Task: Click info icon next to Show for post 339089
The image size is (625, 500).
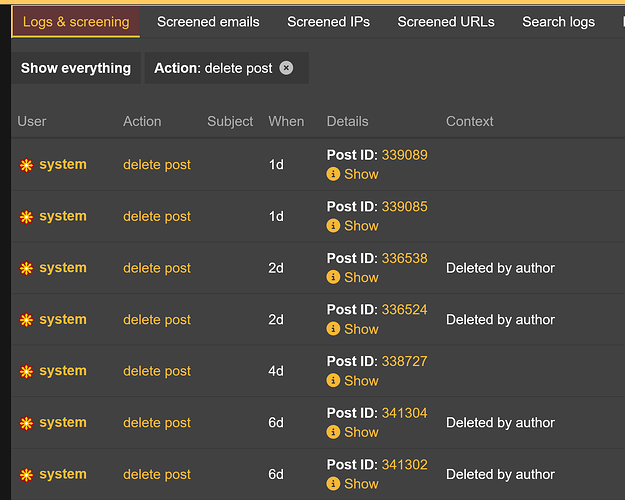Action: tap(333, 174)
